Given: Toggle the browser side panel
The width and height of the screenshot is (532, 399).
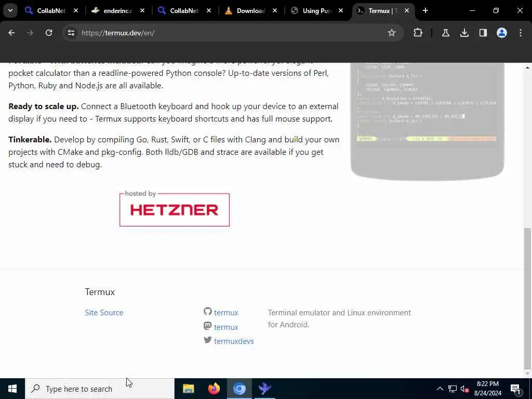Looking at the screenshot, I should pos(483,33).
